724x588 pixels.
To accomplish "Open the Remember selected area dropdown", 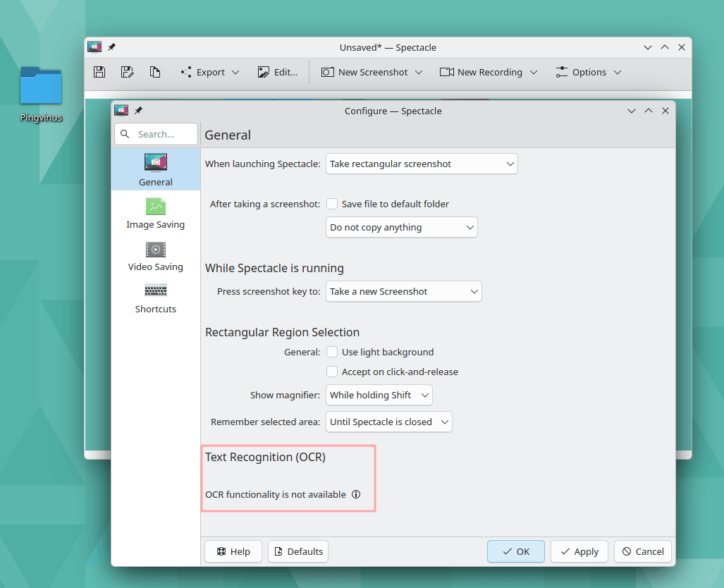I will (388, 422).
